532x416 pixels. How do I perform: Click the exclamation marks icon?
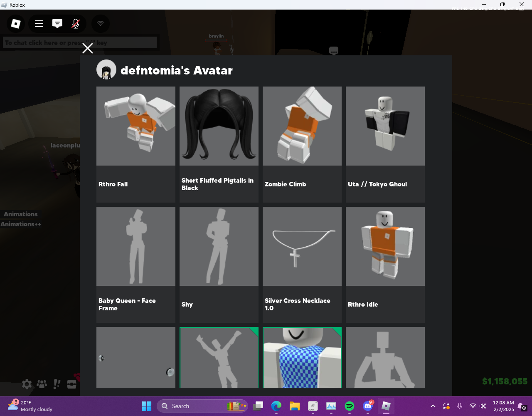(x=57, y=384)
